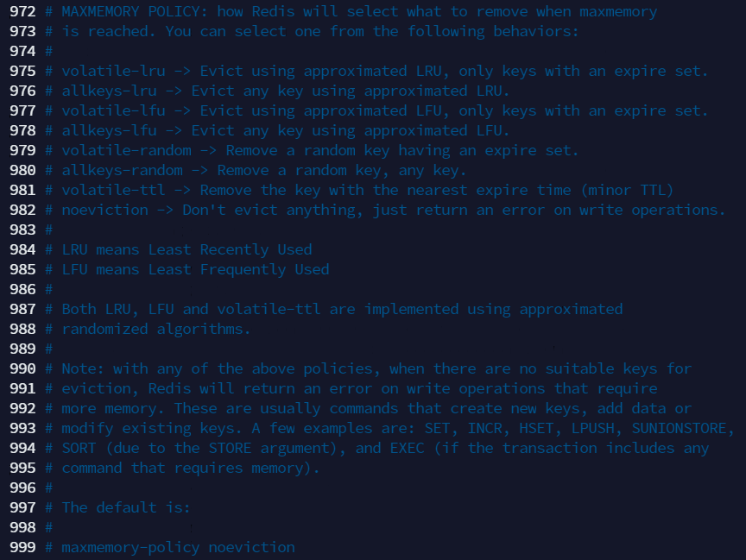Click the allkeys-random policy line
Image resolution: width=746 pixels, height=560 pixels.
[256, 170]
